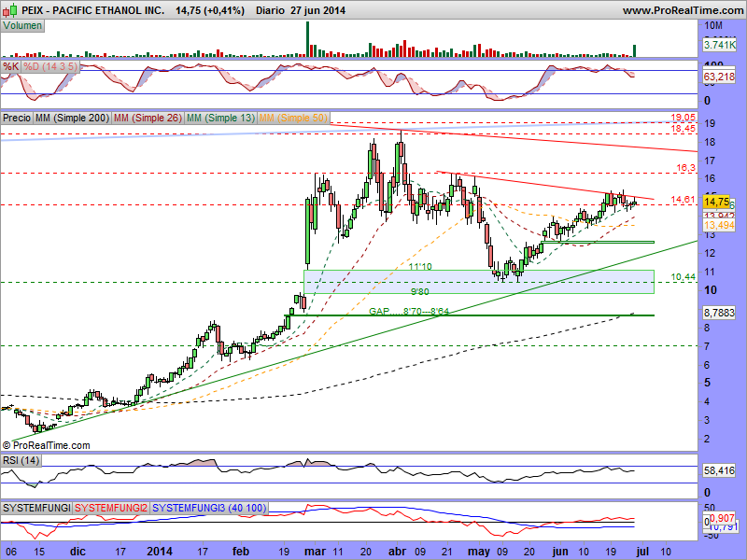Click the 14,61 level label
Image resolution: width=747 pixels, height=560 pixels.
[684, 200]
